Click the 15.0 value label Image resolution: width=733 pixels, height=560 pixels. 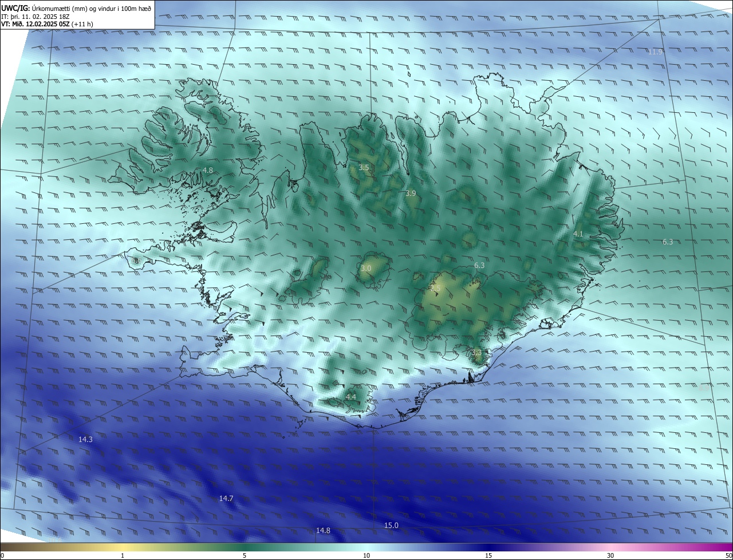pyautogui.click(x=391, y=525)
